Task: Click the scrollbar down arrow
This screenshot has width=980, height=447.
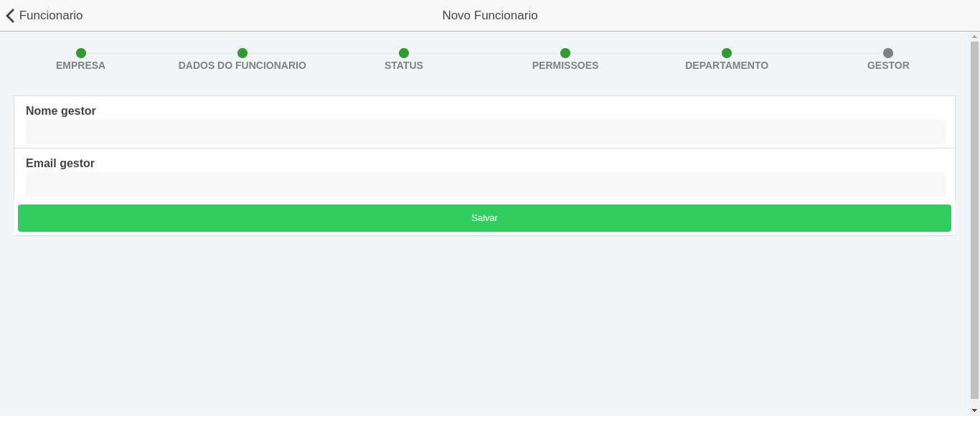Action: (x=974, y=410)
